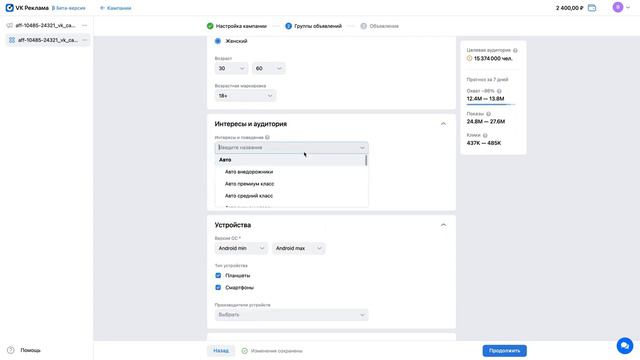
Task: Expand the account menu chevron beside avatar
Action: (x=628, y=7)
